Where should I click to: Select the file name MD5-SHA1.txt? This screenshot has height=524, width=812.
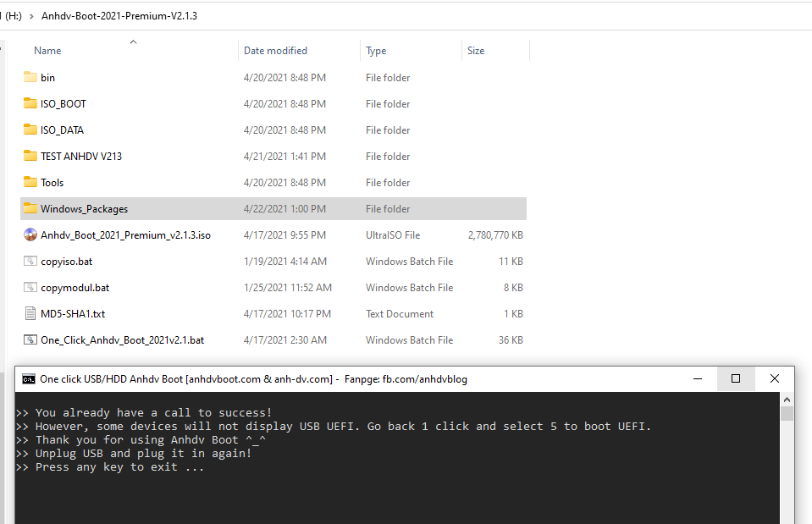click(73, 314)
